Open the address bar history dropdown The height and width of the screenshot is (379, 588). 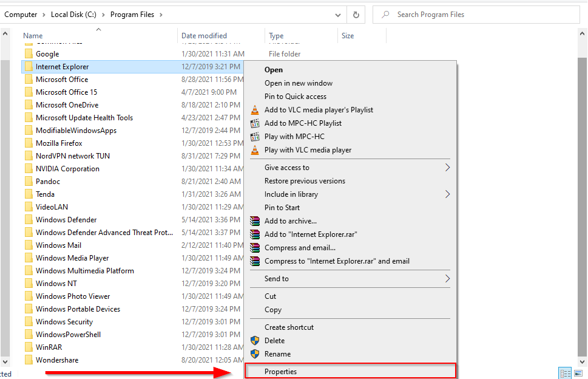[338, 15]
